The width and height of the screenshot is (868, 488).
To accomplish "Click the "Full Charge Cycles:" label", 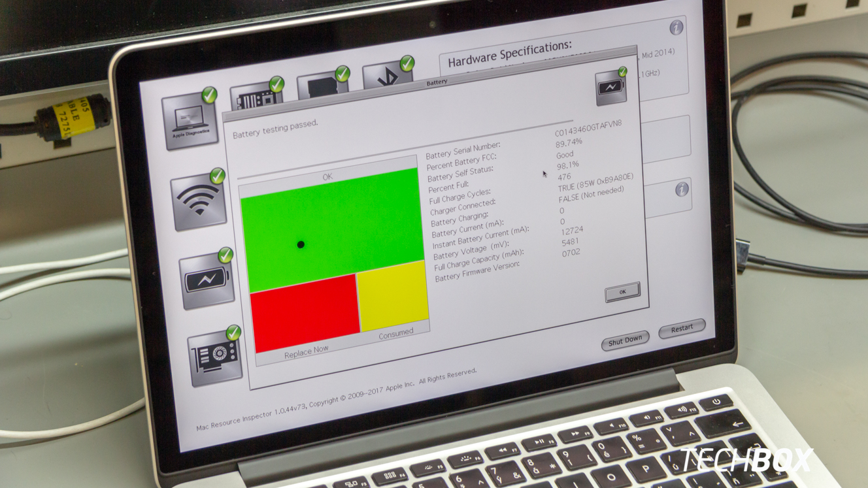I will tap(460, 197).
